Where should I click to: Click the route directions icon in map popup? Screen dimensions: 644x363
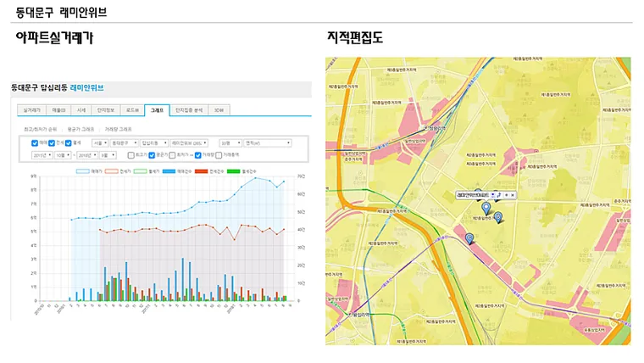click(x=499, y=195)
